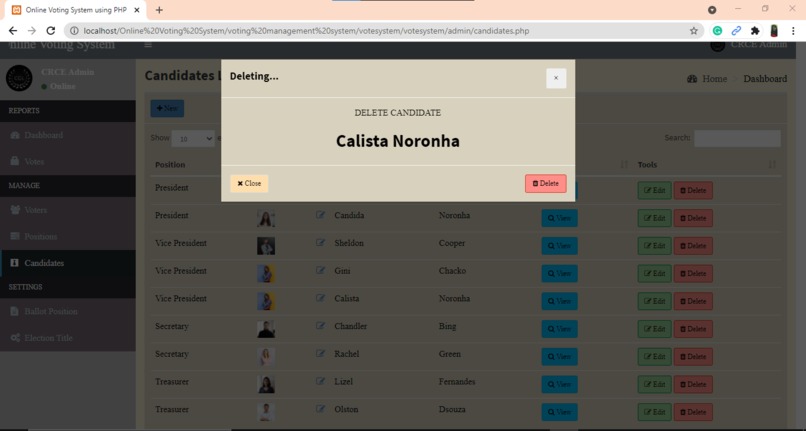Click the Position column header
The height and width of the screenshot is (431, 806).
point(170,165)
